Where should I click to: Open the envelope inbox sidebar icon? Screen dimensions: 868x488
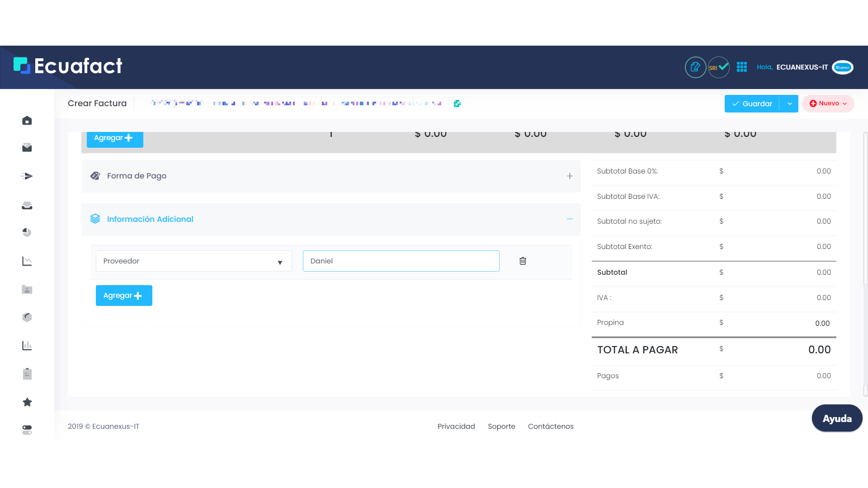(27, 148)
